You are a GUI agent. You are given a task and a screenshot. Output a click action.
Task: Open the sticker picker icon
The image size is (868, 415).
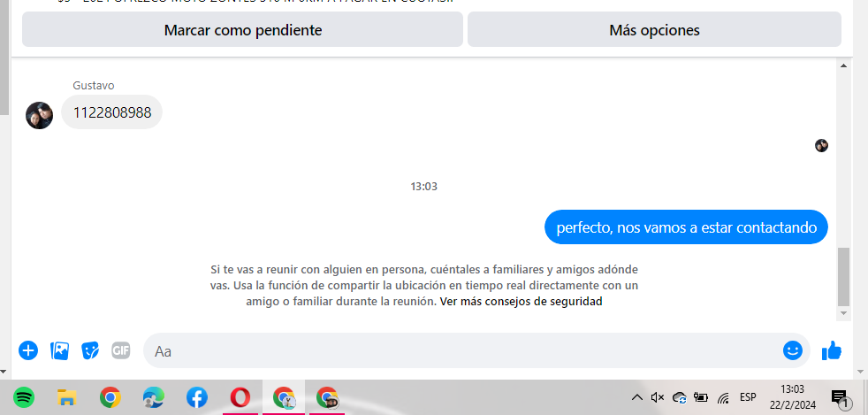point(90,350)
